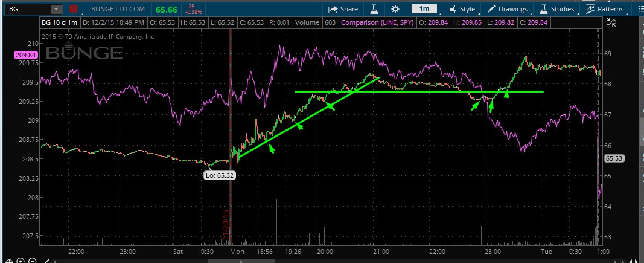Open the Style menu

462,9
